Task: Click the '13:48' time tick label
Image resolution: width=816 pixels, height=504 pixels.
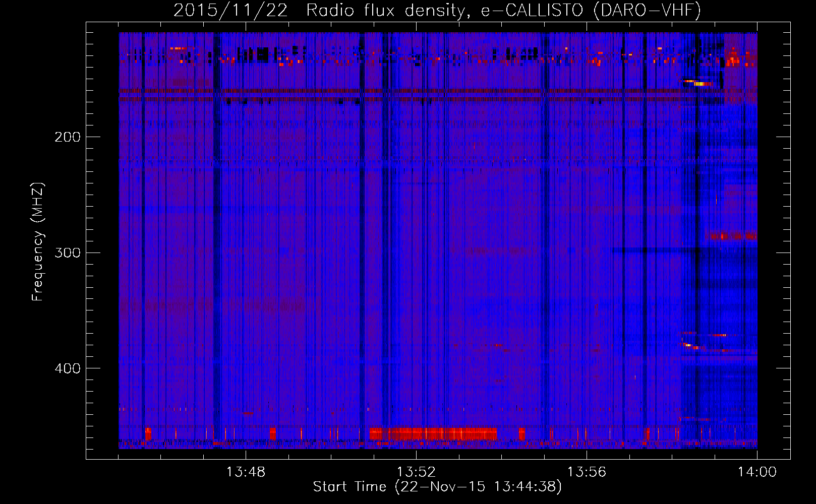Action: point(246,472)
